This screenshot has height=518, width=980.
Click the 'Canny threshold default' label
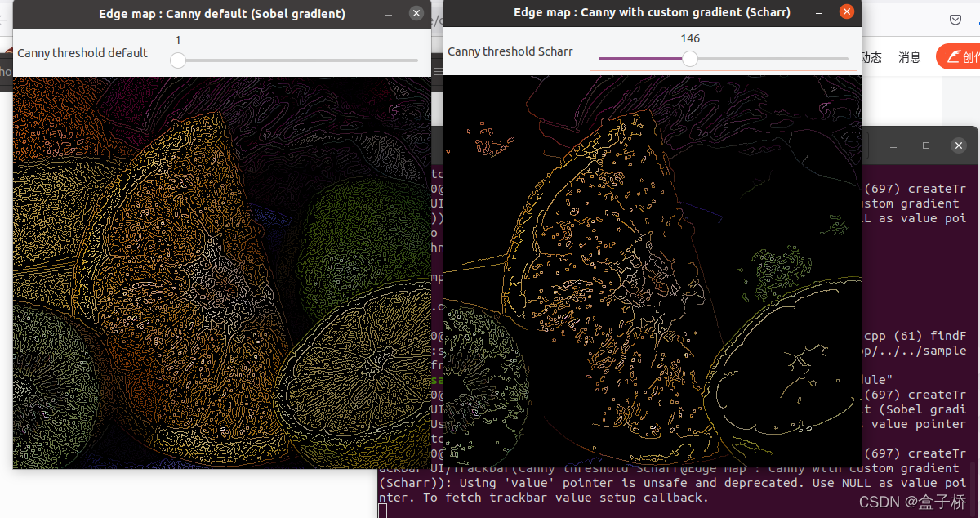pyautogui.click(x=82, y=53)
